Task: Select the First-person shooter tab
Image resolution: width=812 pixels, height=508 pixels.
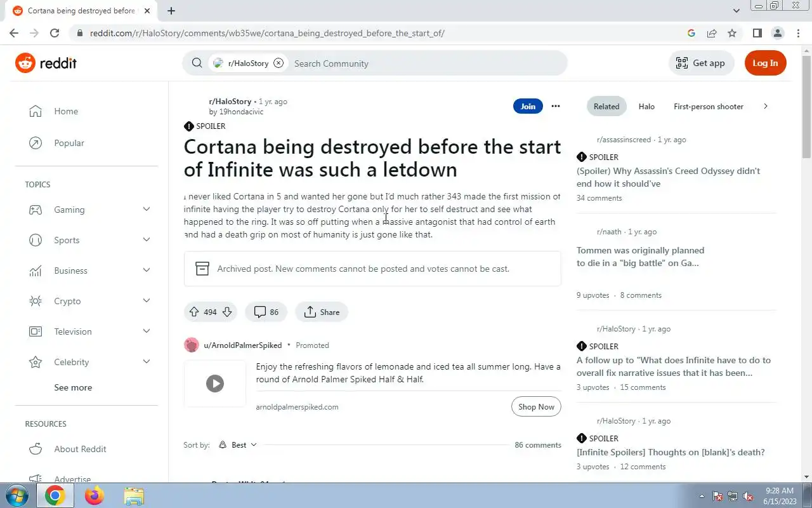Action: coord(709,107)
